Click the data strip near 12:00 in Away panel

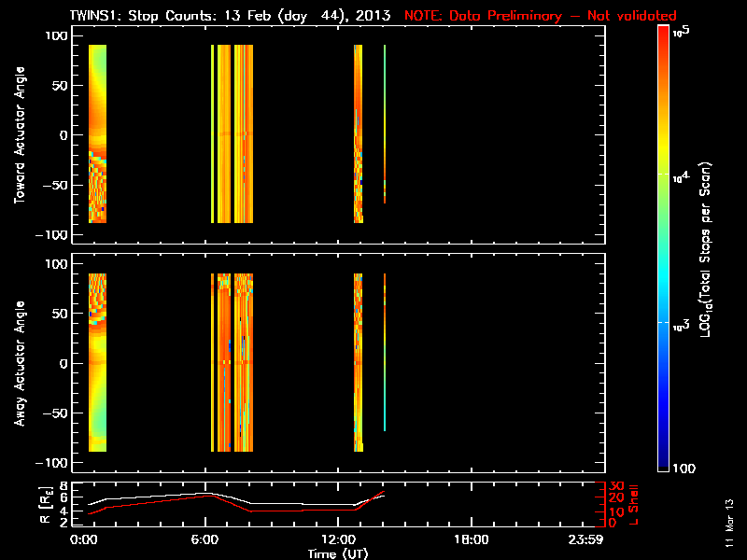[358, 362]
